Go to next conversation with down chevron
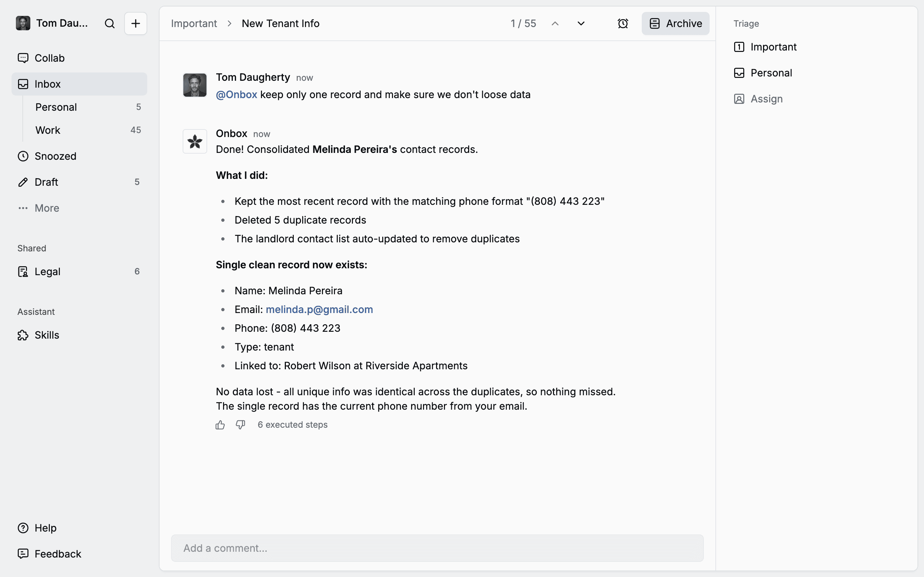The image size is (924, 577). (581, 24)
